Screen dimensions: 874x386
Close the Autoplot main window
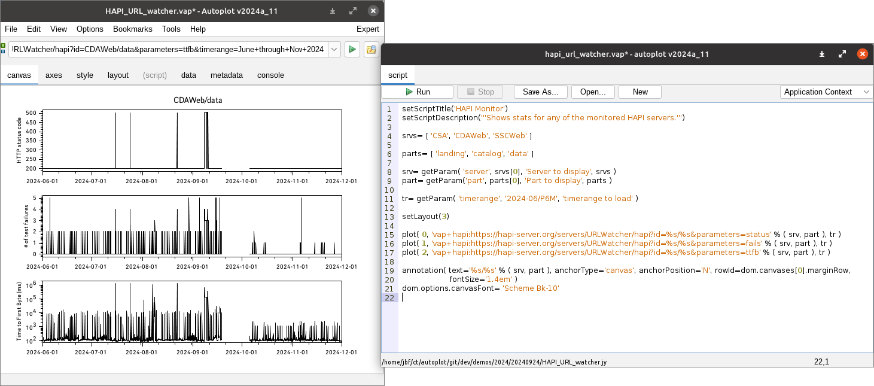pos(373,11)
